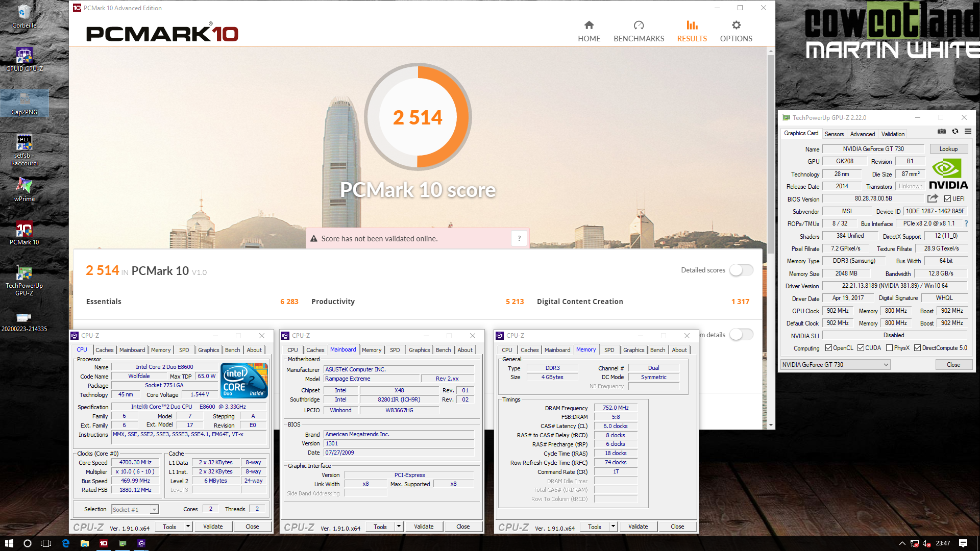
Task: Toggle the system details switch in PCMark
Action: 741,335
